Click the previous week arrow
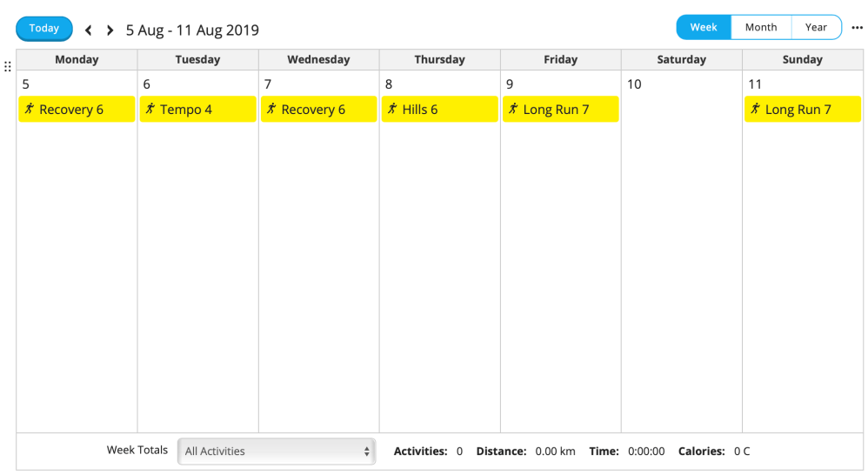 (x=88, y=30)
